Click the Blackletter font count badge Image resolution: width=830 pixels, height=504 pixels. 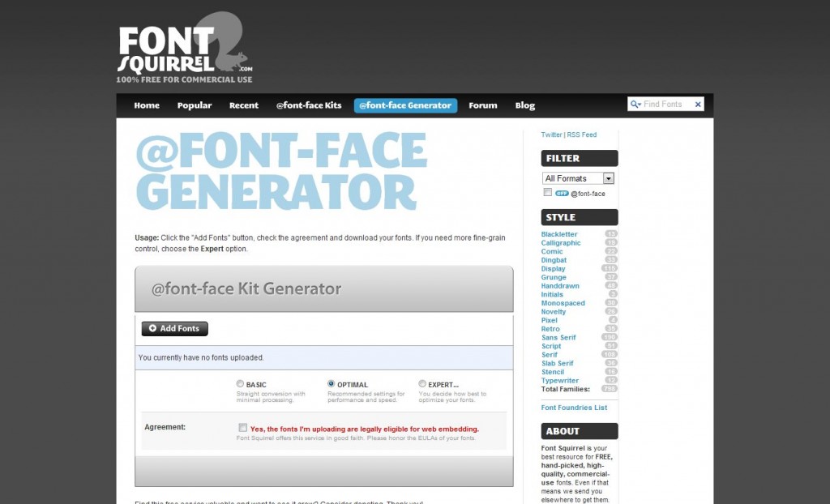pyautogui.click(x=611, y=234)
